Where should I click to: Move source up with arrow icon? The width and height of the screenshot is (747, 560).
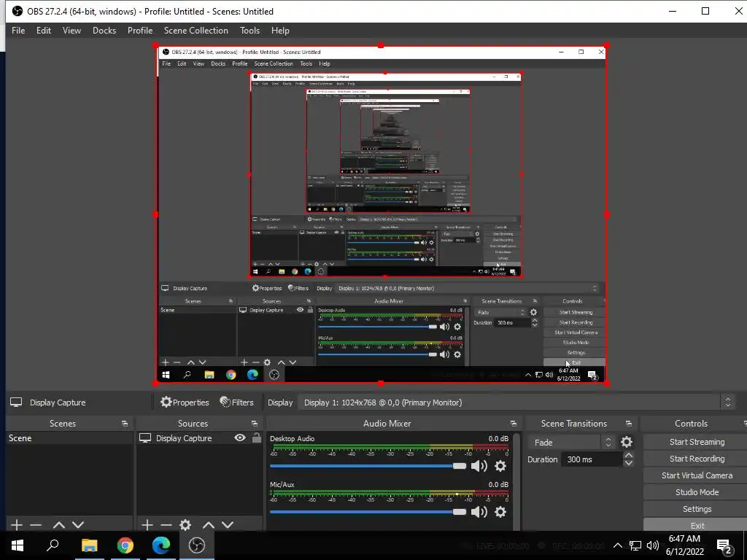coord(209,525)
